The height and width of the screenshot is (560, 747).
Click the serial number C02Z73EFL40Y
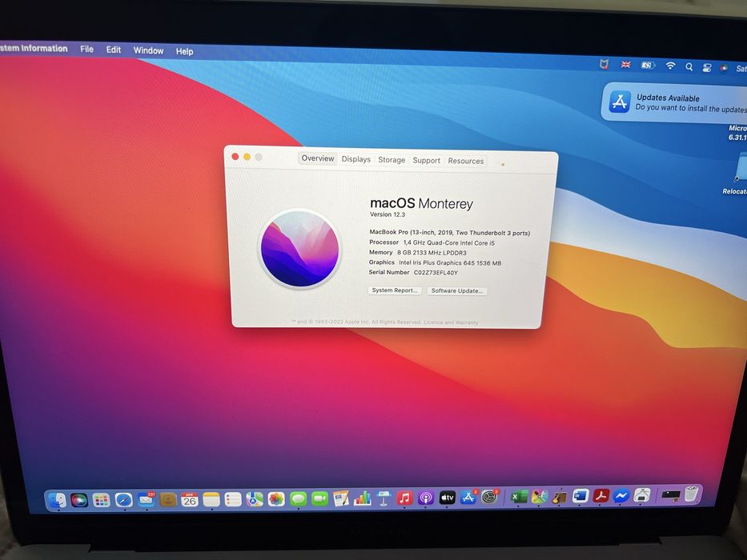[x=436, y=273]
